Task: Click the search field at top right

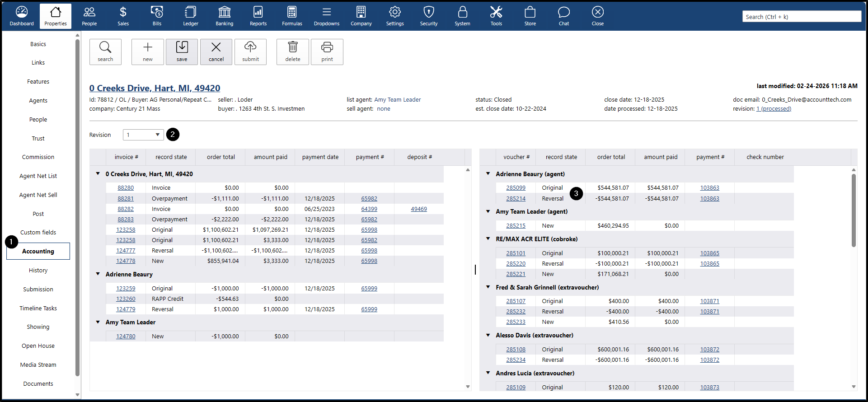Action: pos(801,17)
